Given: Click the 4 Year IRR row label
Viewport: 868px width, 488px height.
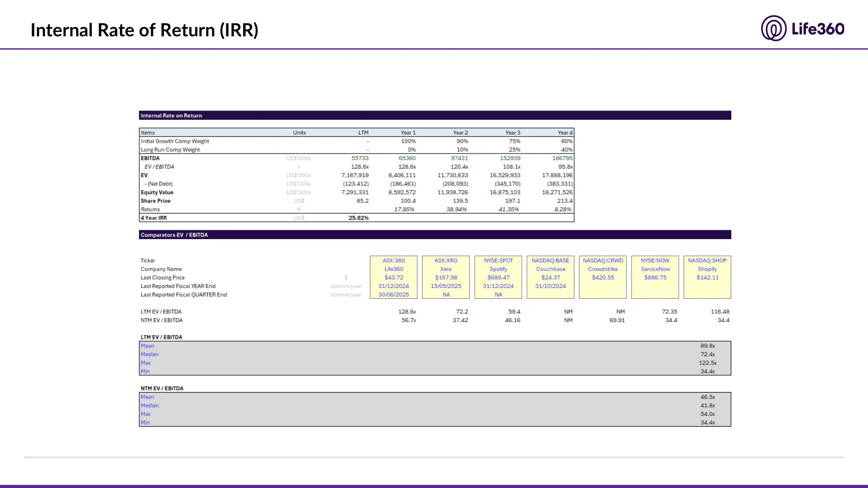Looking at the screenshot, I should pyautogui.click(x=154, y=218).
